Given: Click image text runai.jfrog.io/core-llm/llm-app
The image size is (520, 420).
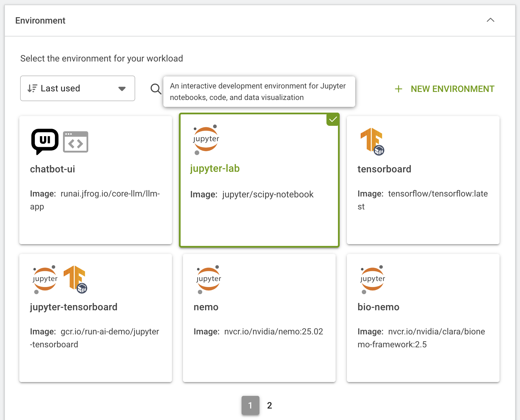Looking at the screenshot, I should pyautogui.click(x=95, y=200).
